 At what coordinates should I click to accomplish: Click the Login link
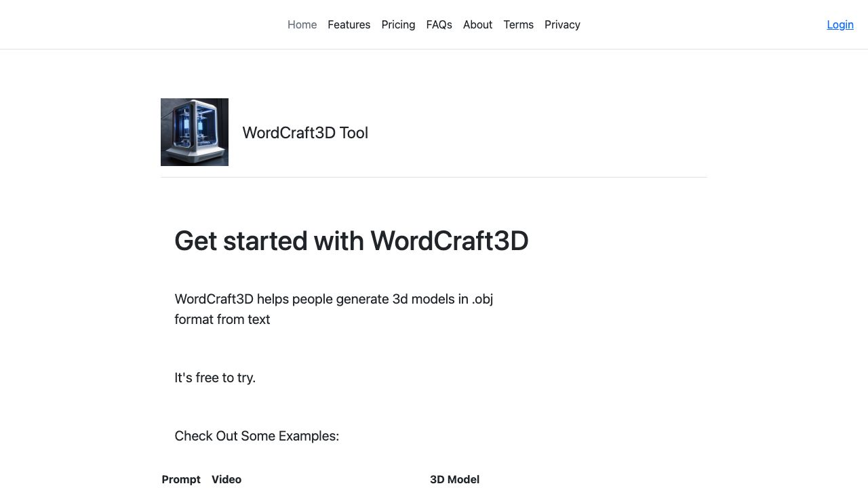point(840,24)
